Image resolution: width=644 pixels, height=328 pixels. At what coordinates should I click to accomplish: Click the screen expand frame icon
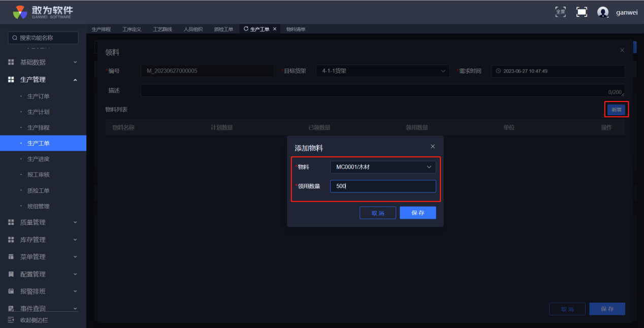(x=582, y=12)
